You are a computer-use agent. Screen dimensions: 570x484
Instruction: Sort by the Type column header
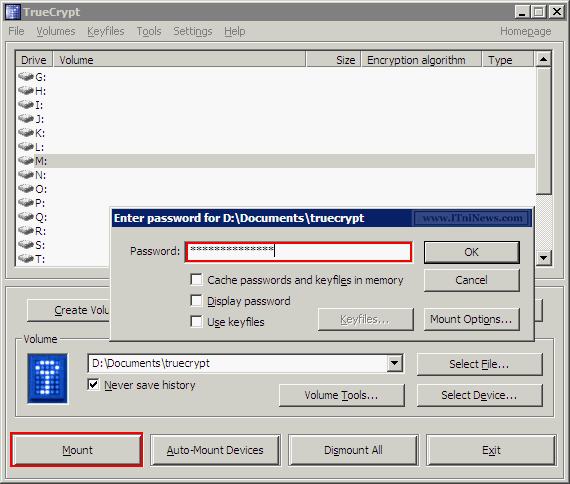click(x=508, y=60)
